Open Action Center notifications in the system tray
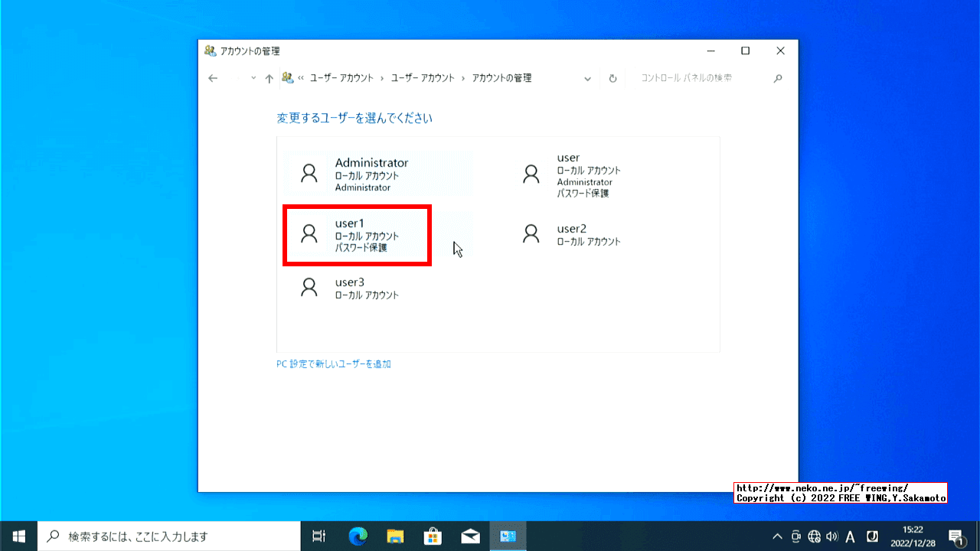Viewport: 980px width, 551px height. tap(957, 536)
